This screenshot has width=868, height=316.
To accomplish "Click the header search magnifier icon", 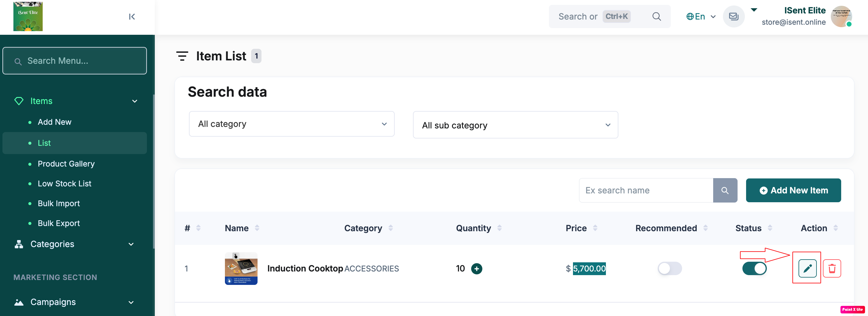I will click(x=656, y=16).
